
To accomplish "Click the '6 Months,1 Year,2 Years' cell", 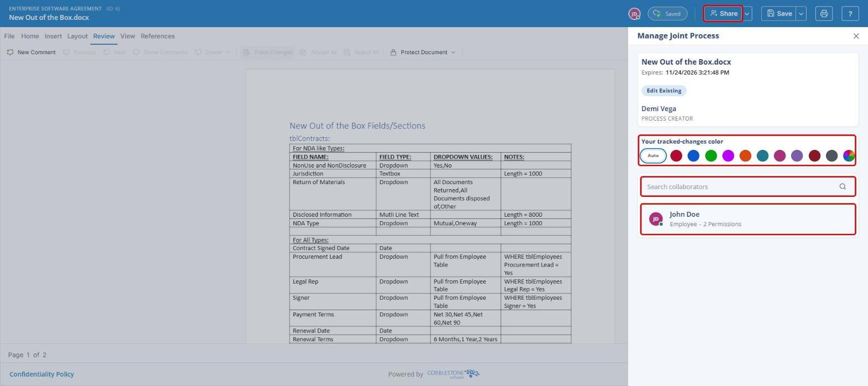I will (466, 340).
